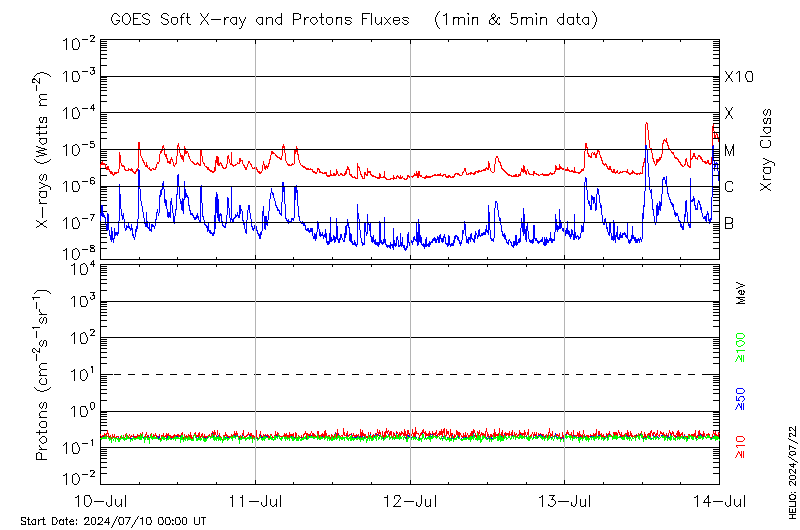Click the tallest red flare peak on 13-Jul
This screenshot has height=530, width=800.
(x=647, y=123)
